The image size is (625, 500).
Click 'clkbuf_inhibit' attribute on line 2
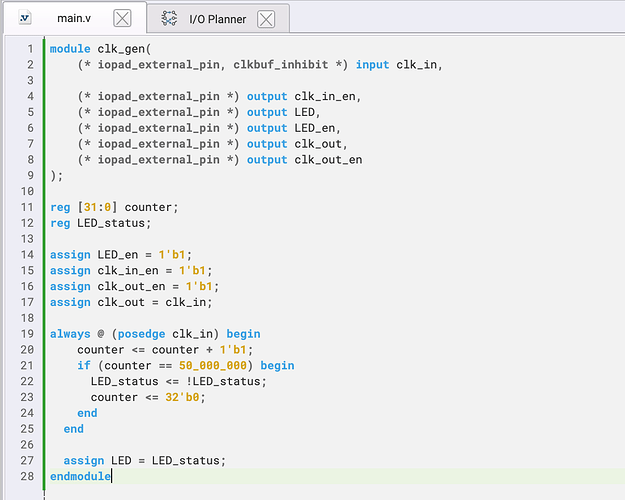pos(281,64)
